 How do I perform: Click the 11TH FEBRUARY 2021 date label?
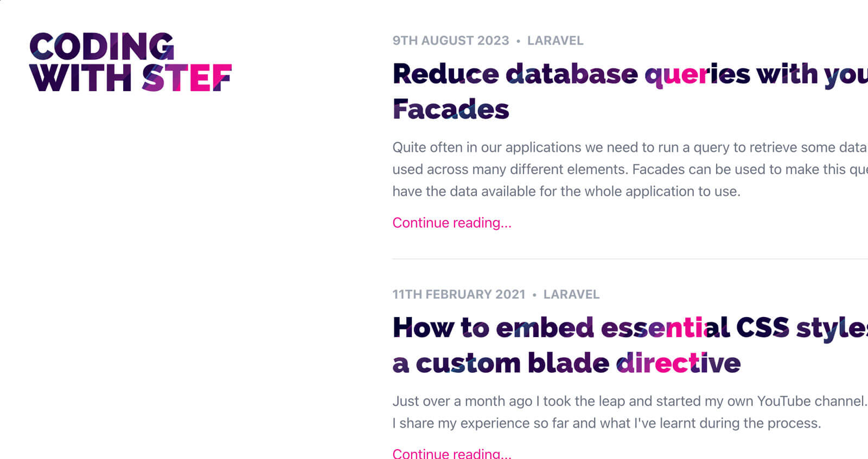point(459,294)
